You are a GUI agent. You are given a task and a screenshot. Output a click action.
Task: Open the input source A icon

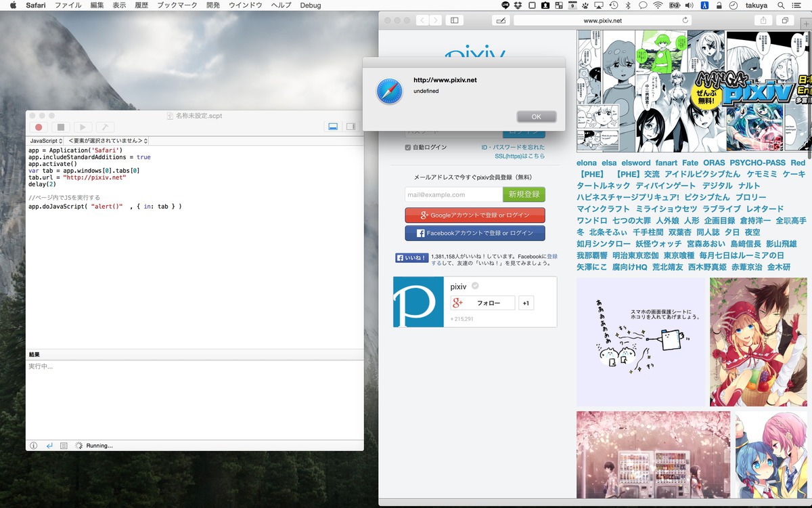tap(705, 5)
